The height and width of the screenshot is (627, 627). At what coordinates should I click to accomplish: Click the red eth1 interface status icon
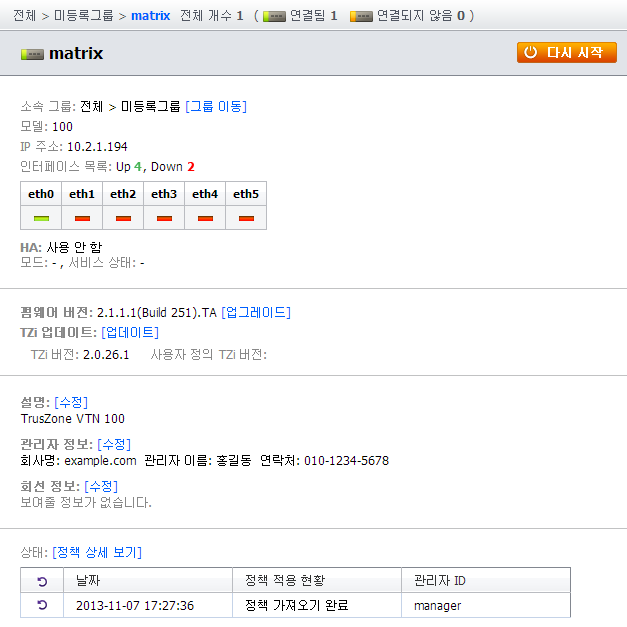82,217
